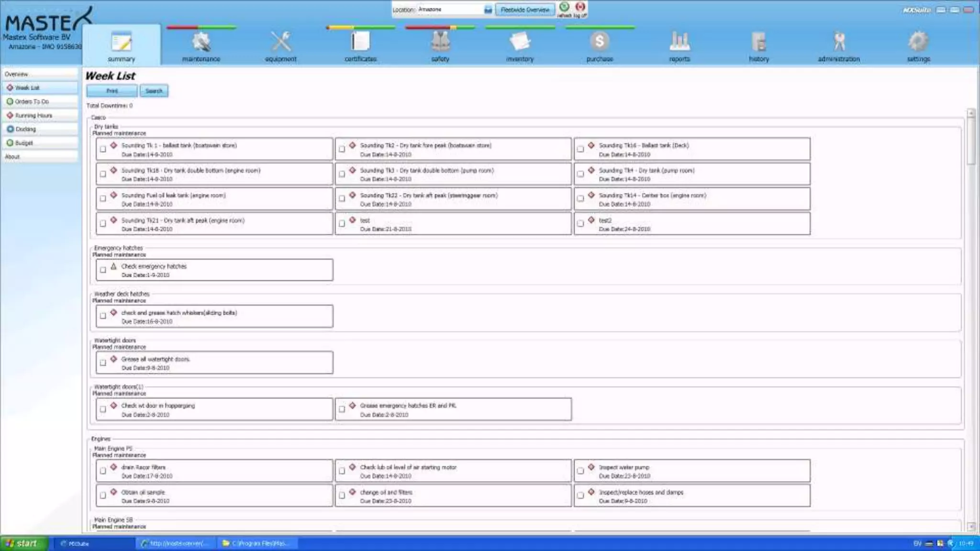Open the About section in the sidebar
Viewport: 980px width, 551px height.
[x=40, y=156]
